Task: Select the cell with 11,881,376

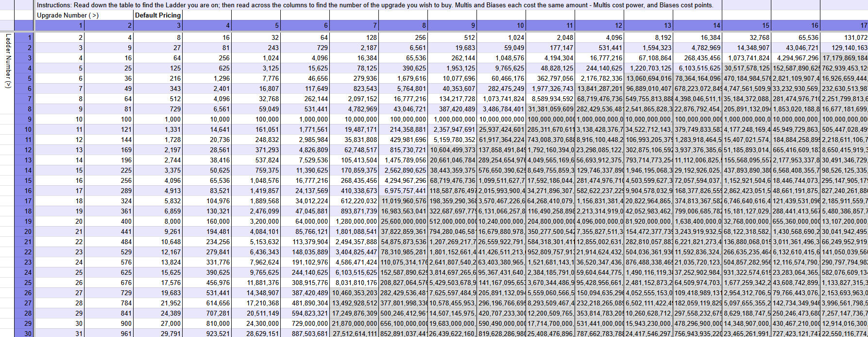Action: pyautogui.click(x=256, y=283)
